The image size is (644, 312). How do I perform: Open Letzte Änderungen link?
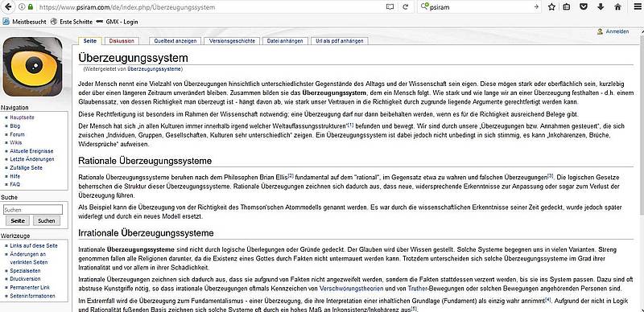32,159
